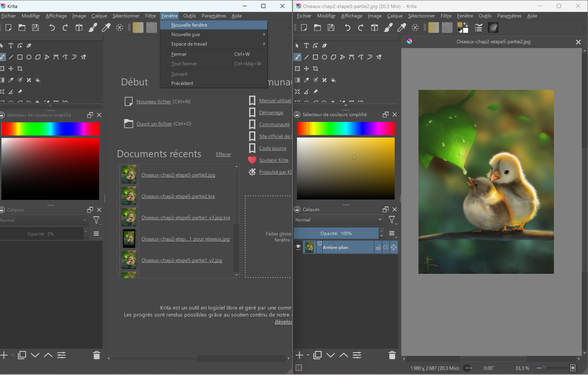588x375 pixels.
Task: Click the Save icon in right window toolbar
Action: point(331,28)
